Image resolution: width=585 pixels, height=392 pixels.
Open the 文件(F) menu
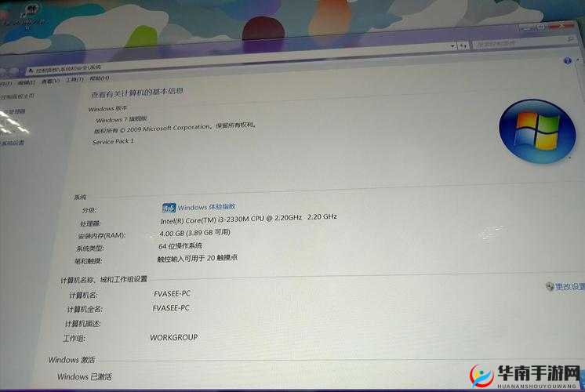pos(5,84)
